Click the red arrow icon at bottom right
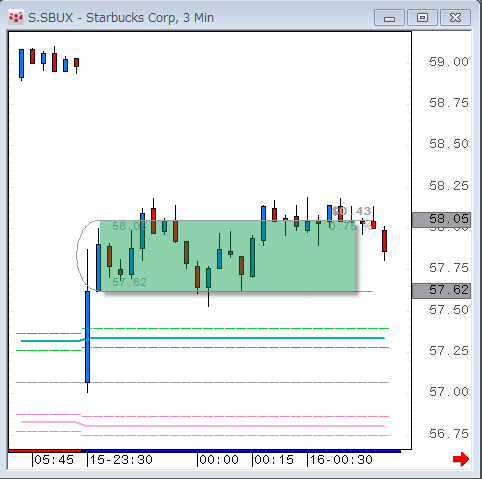The width and height of the screenshot is (482, 479). point(461,460)
